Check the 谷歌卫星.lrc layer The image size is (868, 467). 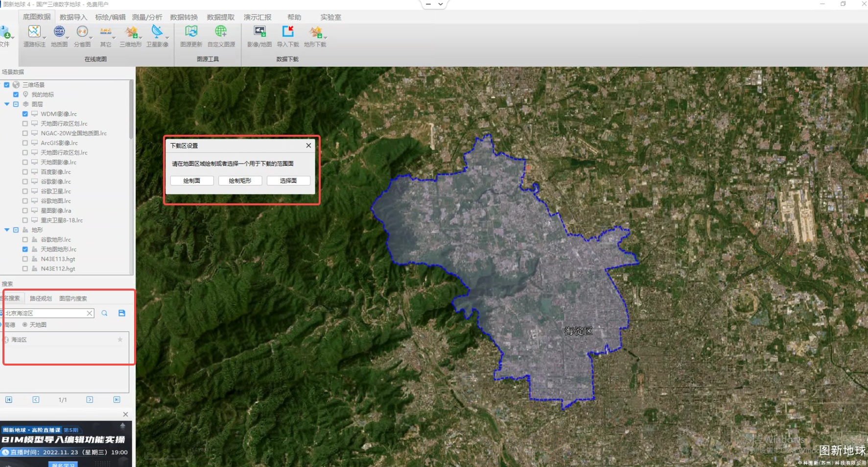pos(25,191)
